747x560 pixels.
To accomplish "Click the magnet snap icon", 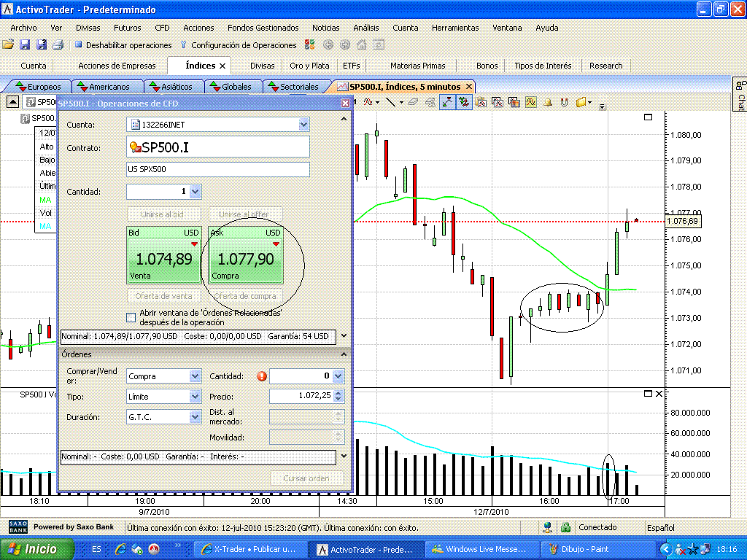I will pos(564,102).
